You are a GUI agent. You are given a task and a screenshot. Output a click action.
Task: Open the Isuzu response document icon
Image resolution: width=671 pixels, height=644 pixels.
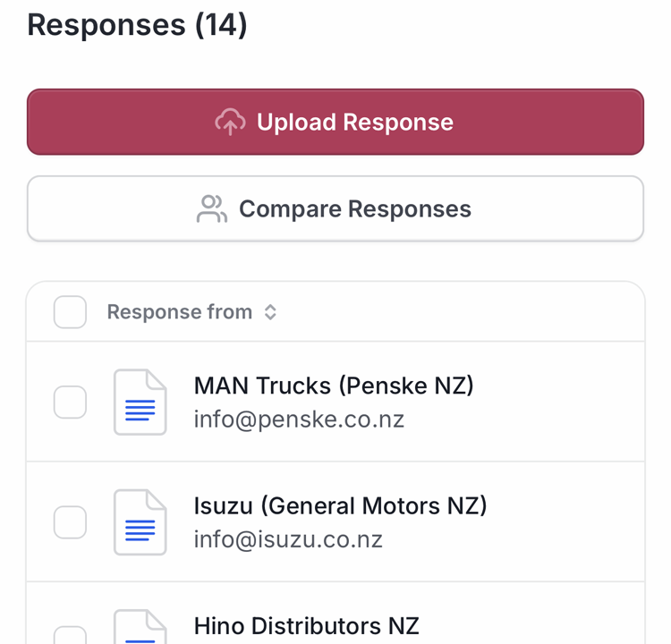[140, 522]
